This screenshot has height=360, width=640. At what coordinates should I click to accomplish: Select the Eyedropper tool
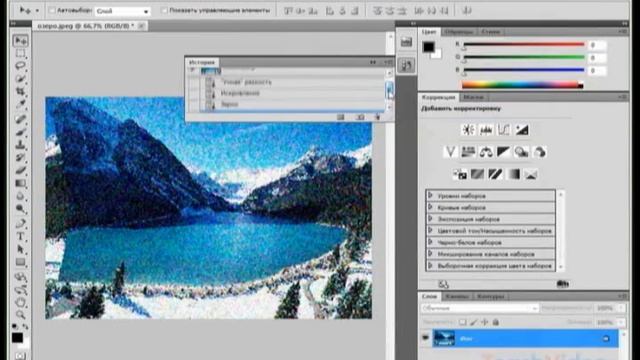(20, 104)
